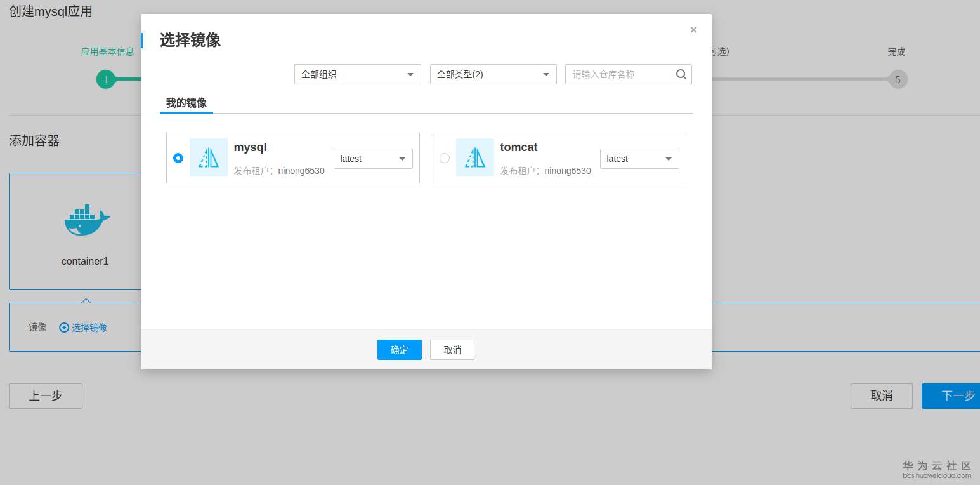Image resolution: width=980 pixels, height=485 pixels.
Task: Open the 全部类型(2) type dropdown
Action: (x=493, y=74)
